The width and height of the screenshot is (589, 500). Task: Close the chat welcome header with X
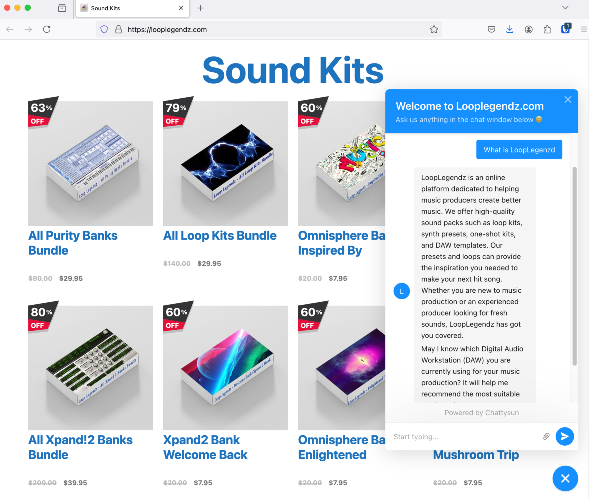pos(568,100)
